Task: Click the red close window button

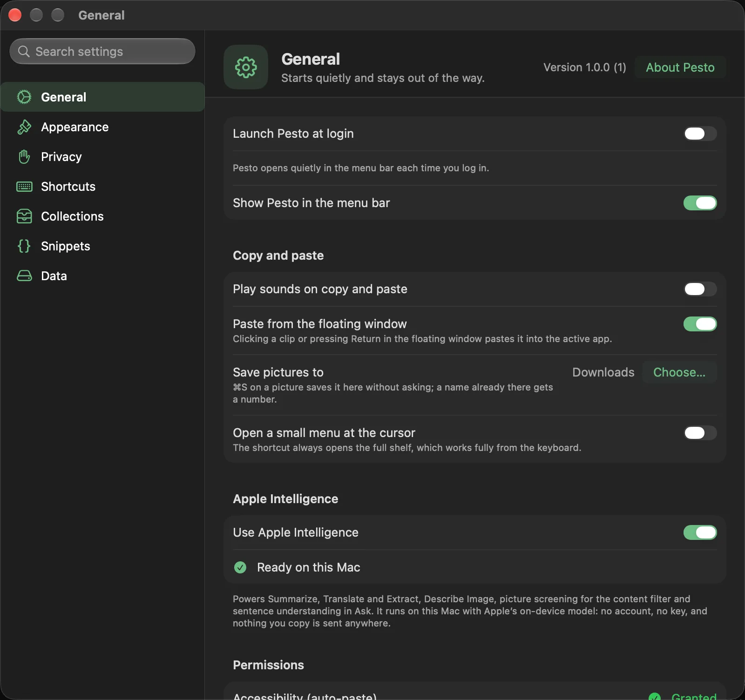Action: point(15,15)
